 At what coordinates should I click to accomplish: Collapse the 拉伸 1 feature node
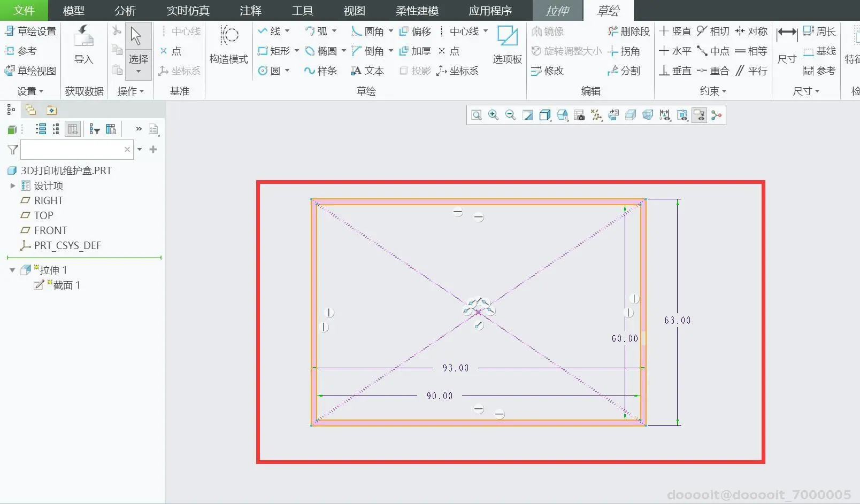(12, 270)
